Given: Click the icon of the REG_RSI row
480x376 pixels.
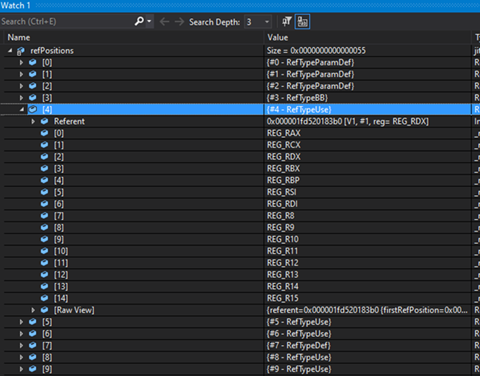Looking at the screenshot, I should click(44, 192).
